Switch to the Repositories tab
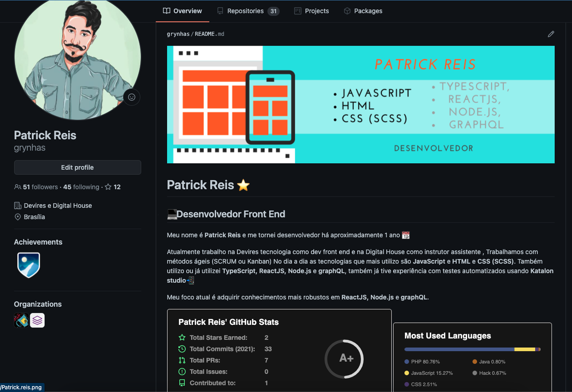Image resolution: width=572 pixels, height=392 pixels. pyautogui.click(x=248, y=11)
